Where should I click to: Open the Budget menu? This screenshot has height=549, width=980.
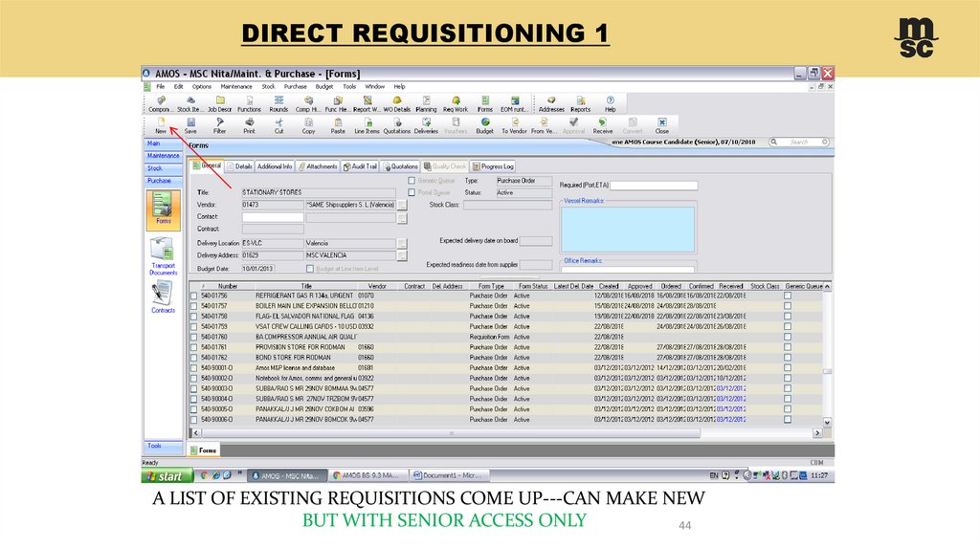[324, 87]
